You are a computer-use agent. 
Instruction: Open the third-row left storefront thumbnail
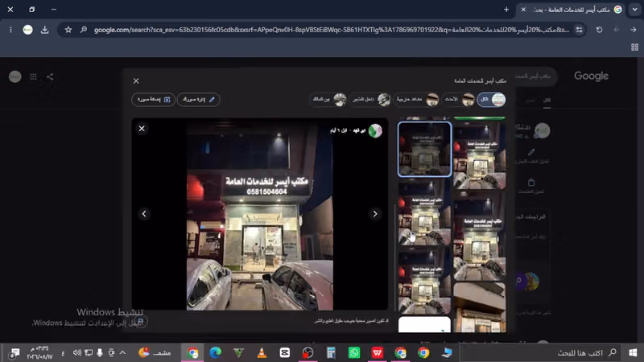(424, 281)
